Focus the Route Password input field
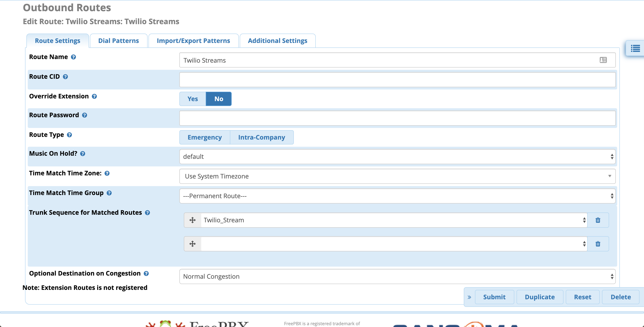 tap(397, 118)
